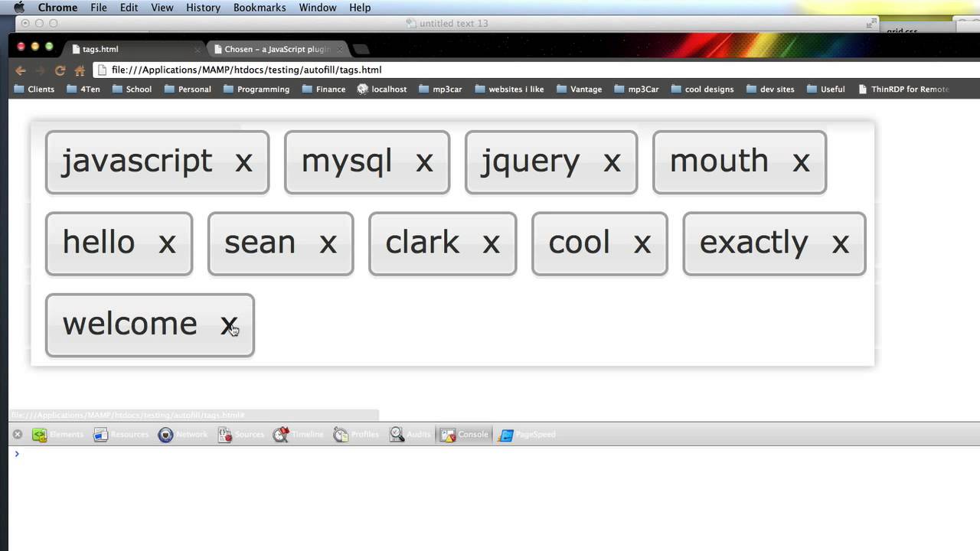Screen dimensions: 980x551
Task: Delete the clark tag
Action: coord(491,243)
